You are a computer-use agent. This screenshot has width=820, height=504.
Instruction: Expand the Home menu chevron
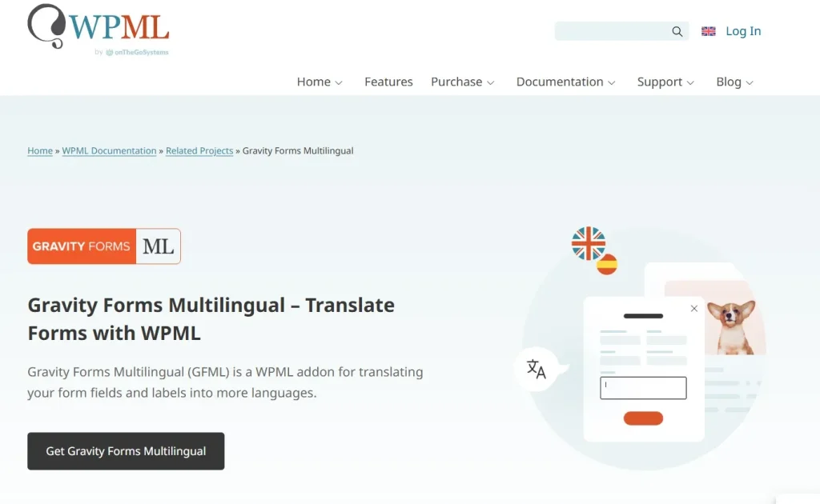(339, 83)
